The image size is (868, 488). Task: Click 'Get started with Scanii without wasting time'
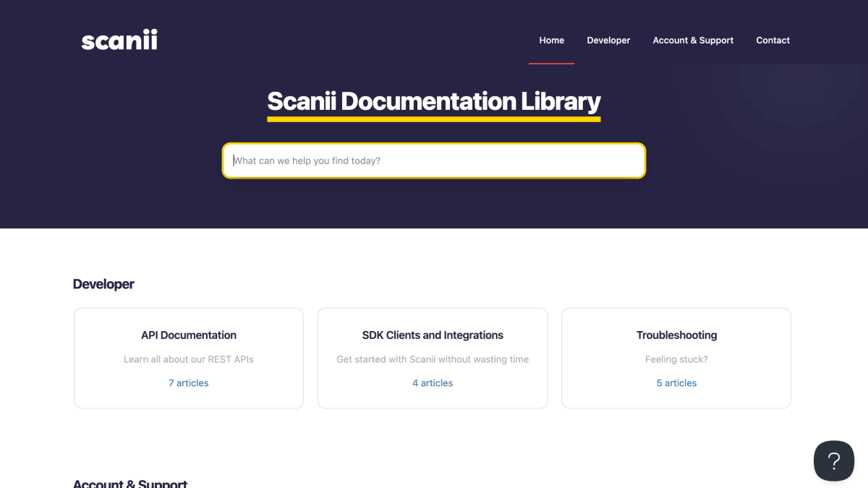pos(433,359)
